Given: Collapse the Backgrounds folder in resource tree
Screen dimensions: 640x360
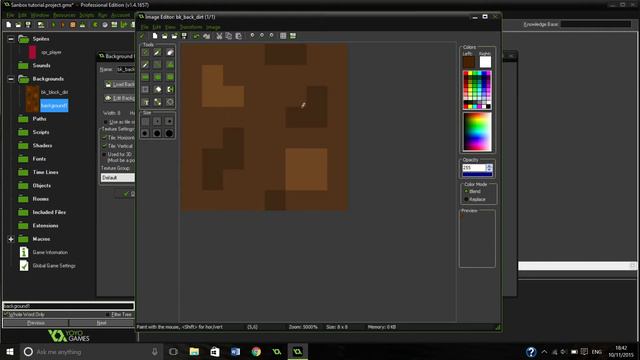Looking at the screenshot, I should (11, 79).
